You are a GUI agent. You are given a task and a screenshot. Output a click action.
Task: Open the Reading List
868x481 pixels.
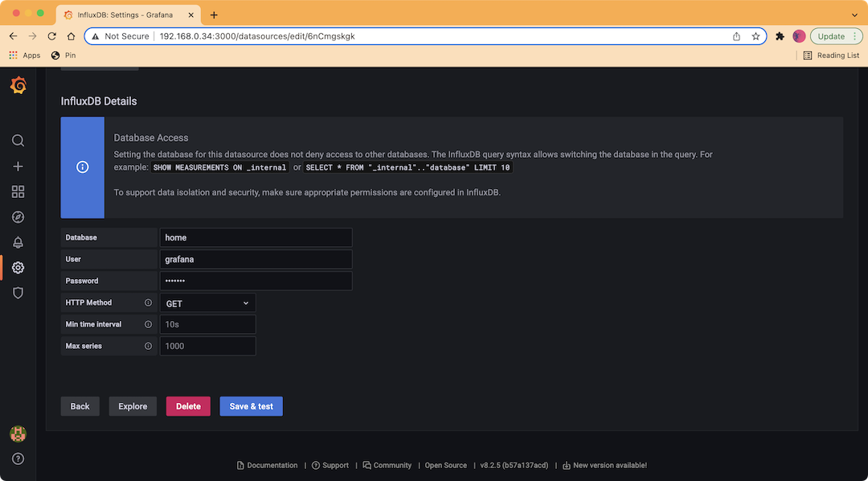click(x=832, y=55)
